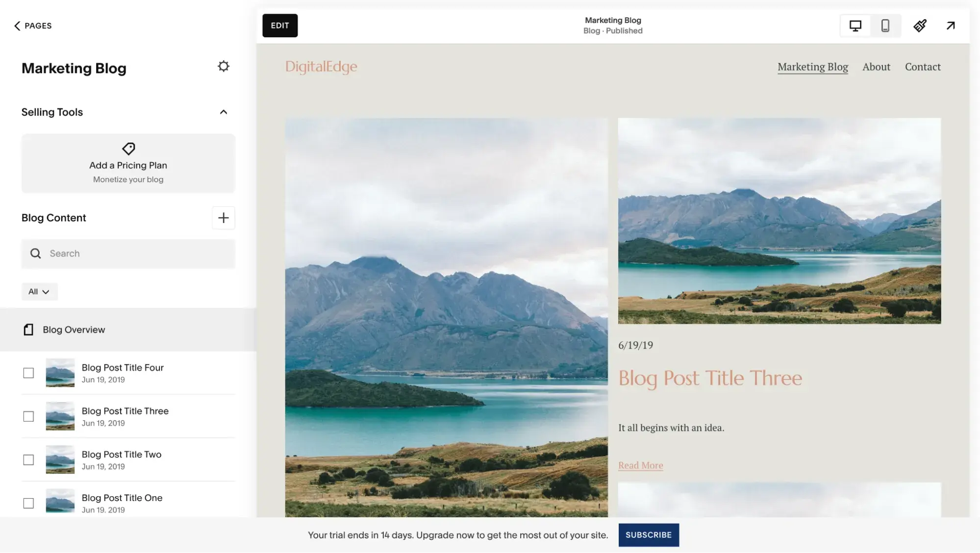Open the Marketing Blog settings gear
Image resolution: width=980 pixels, height=553 pixels.
(224, 66)
